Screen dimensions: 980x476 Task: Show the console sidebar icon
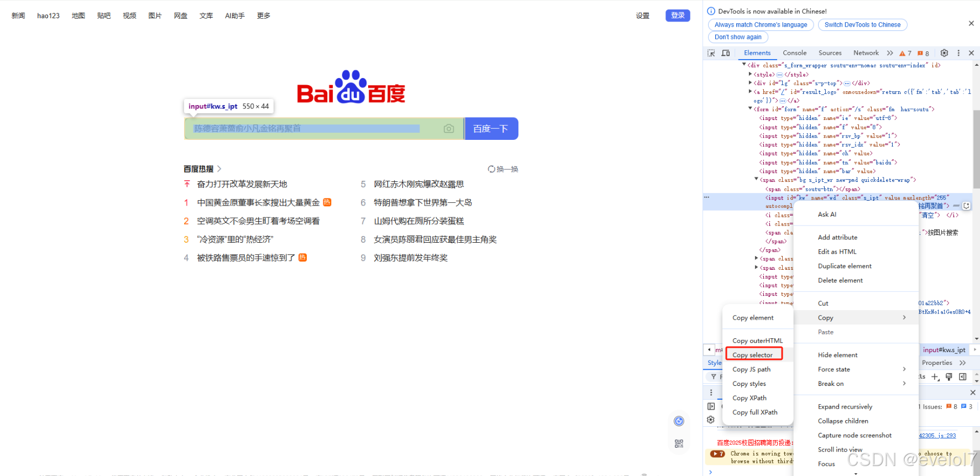711,406
